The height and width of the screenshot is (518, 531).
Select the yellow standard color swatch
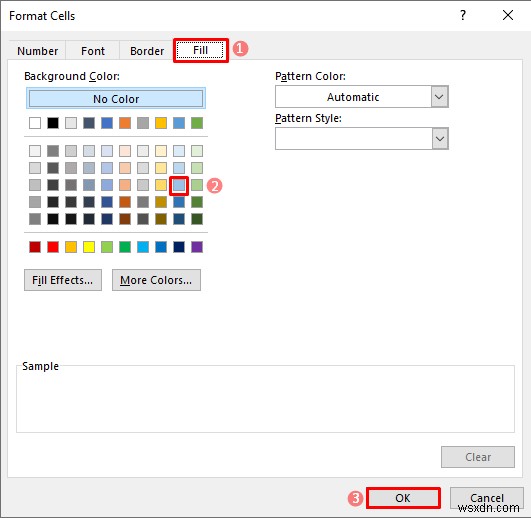tap(89, 247)
